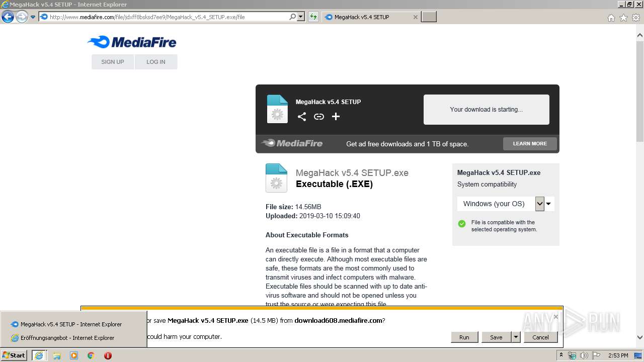Open Windows Media Player from the taskbar
The height and width of the screenshot is (362, 644).
coord(74,355)
